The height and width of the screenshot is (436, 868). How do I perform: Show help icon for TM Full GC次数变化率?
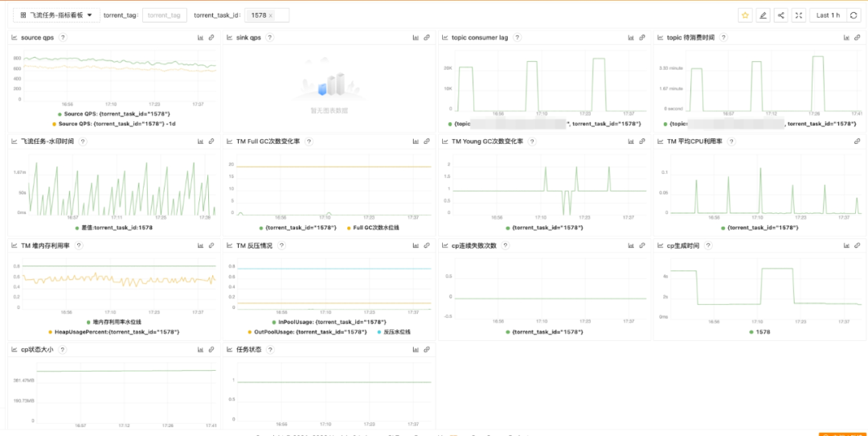[x=309, y=142]
